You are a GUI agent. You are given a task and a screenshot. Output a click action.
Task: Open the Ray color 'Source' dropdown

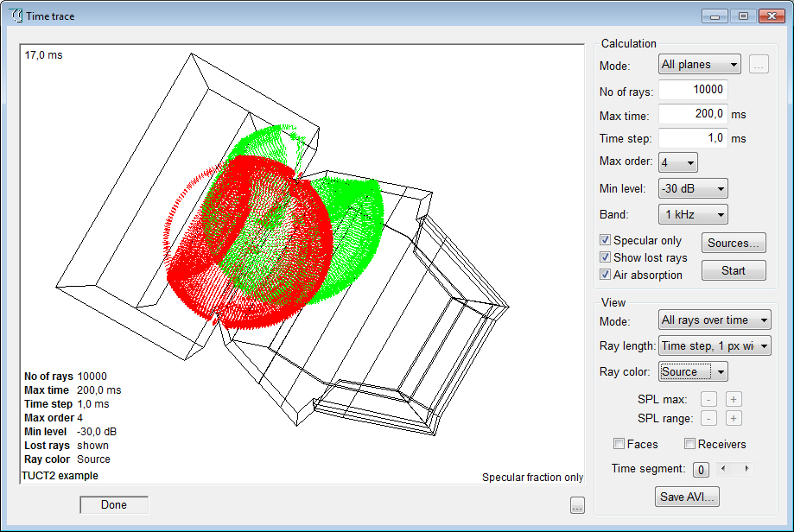click(693, 371)
